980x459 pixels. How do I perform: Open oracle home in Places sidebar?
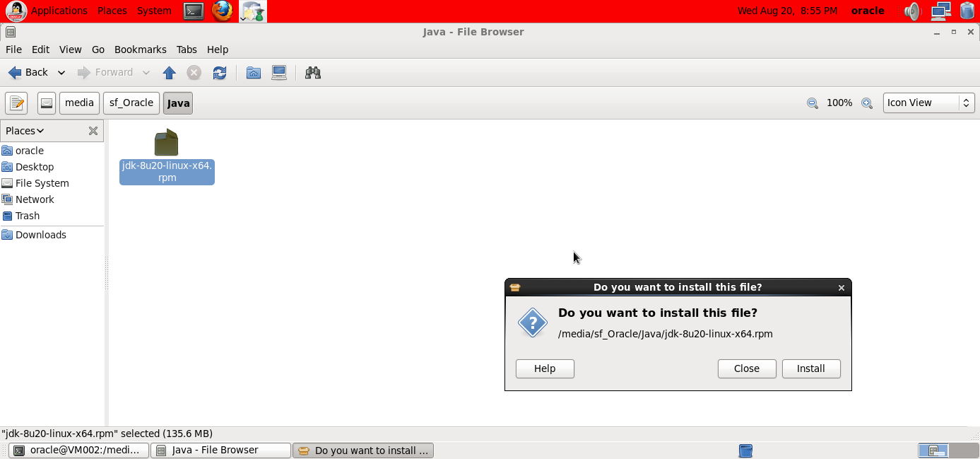[30, 151]
